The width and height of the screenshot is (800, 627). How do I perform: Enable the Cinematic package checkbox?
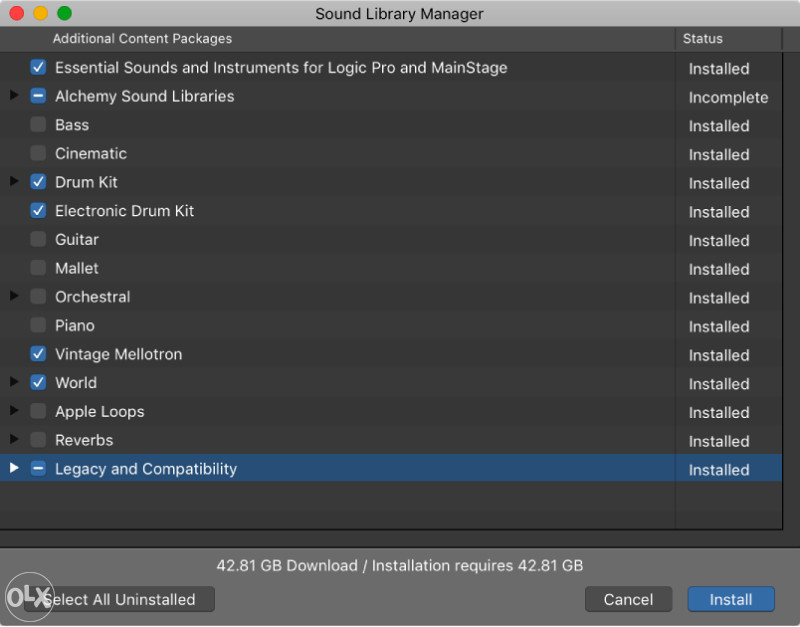(x=38, y=153)
